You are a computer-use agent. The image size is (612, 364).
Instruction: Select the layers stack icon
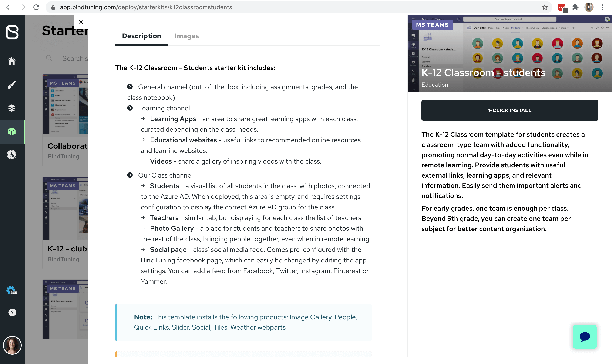(x=12, y=108)
